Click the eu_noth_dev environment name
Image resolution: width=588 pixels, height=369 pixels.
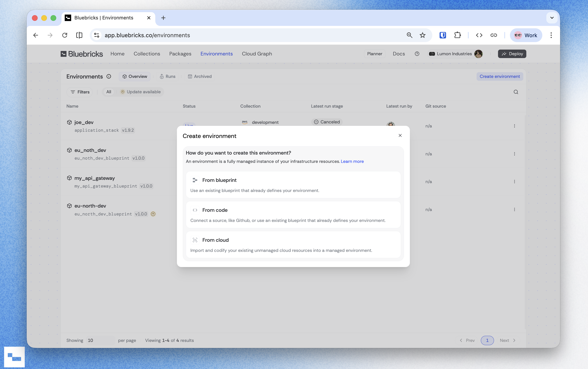point(90,150)
